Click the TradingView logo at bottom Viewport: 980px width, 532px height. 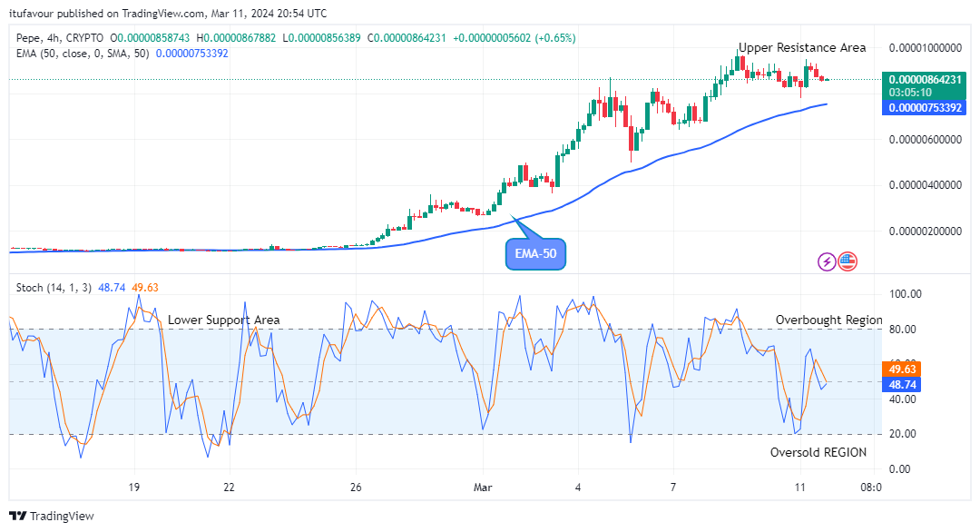click(51, 516)
